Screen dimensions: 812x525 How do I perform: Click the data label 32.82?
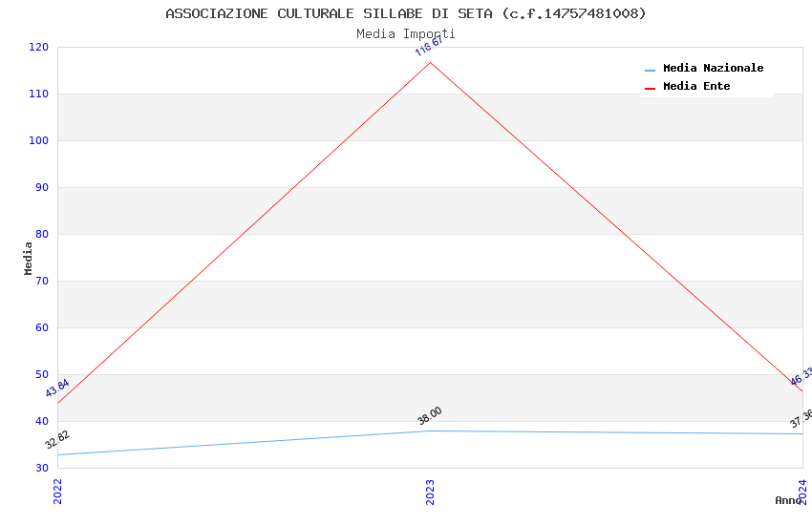[57, 440]
